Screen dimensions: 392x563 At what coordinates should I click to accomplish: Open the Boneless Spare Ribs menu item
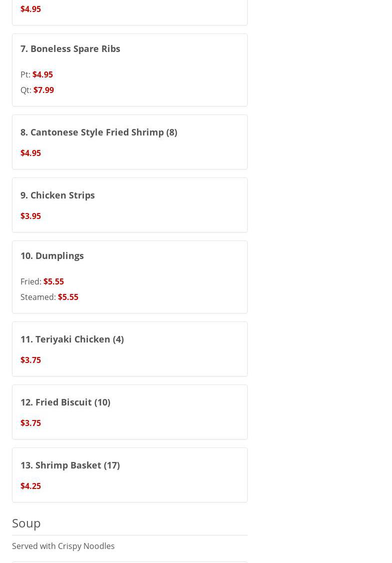pos(70,48)
